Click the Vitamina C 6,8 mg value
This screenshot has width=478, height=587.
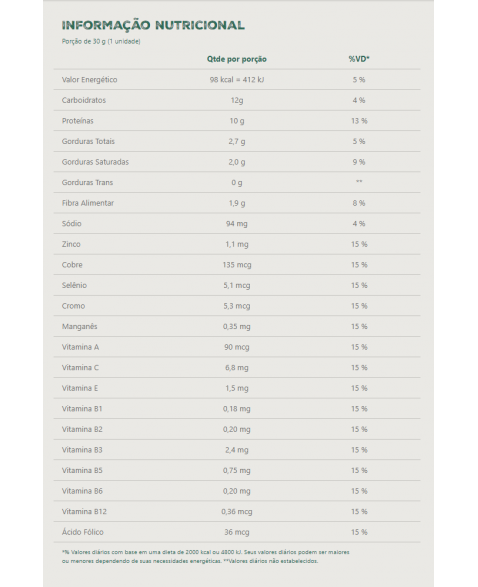coord(237,368)
